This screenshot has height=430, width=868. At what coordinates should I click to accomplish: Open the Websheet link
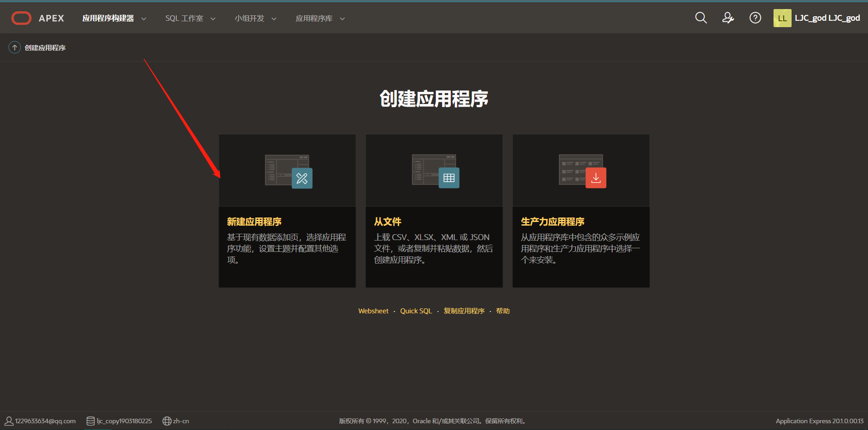(373, 311)
